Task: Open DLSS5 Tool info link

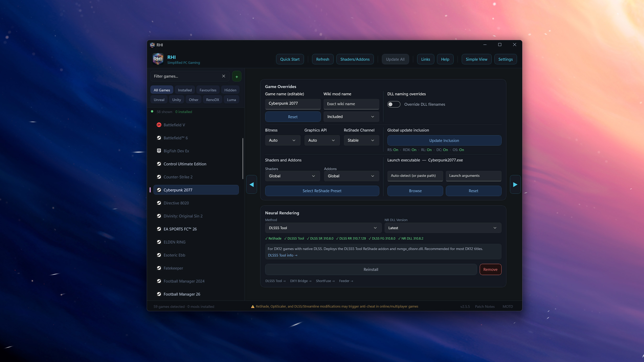Action: [282, 255]
